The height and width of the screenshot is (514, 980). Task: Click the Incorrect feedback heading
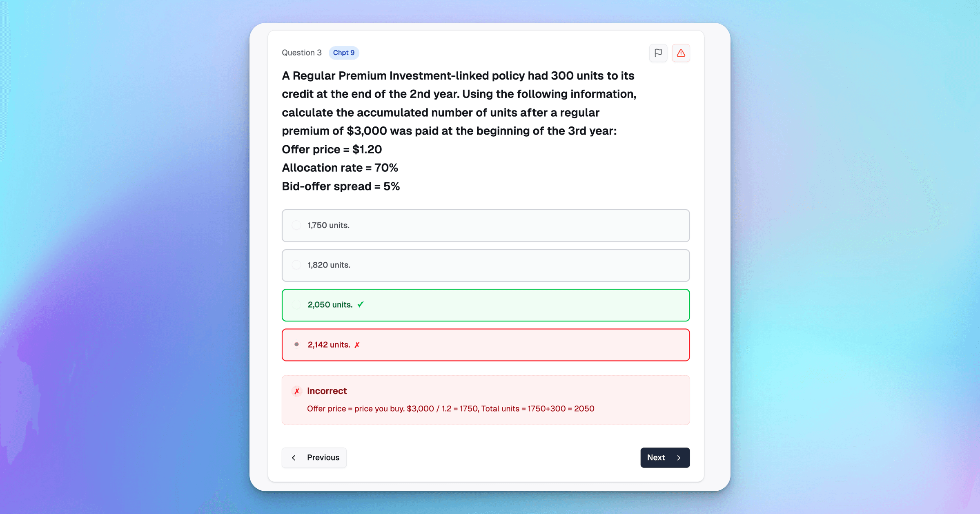(327, 391)
